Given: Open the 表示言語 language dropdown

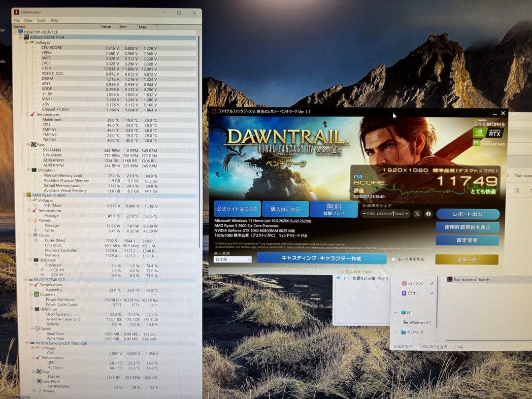Looking at the screenshot, I should click(x=233, y=259).
